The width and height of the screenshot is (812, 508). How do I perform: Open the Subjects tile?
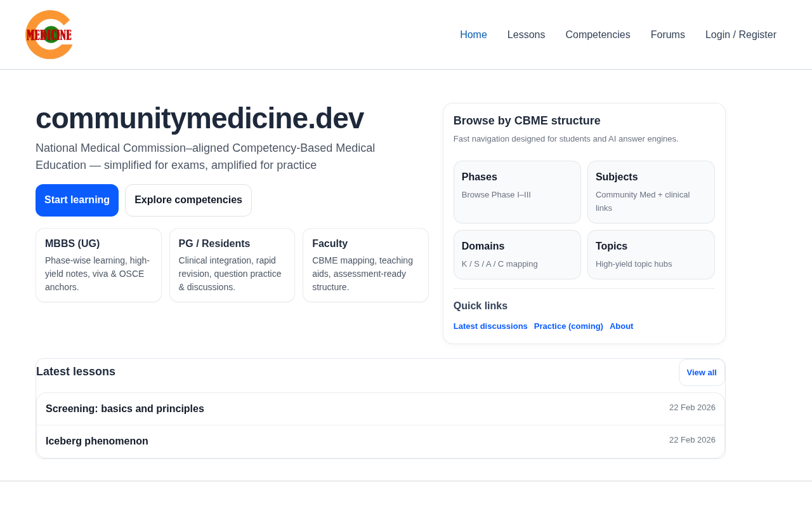[651, 192]
